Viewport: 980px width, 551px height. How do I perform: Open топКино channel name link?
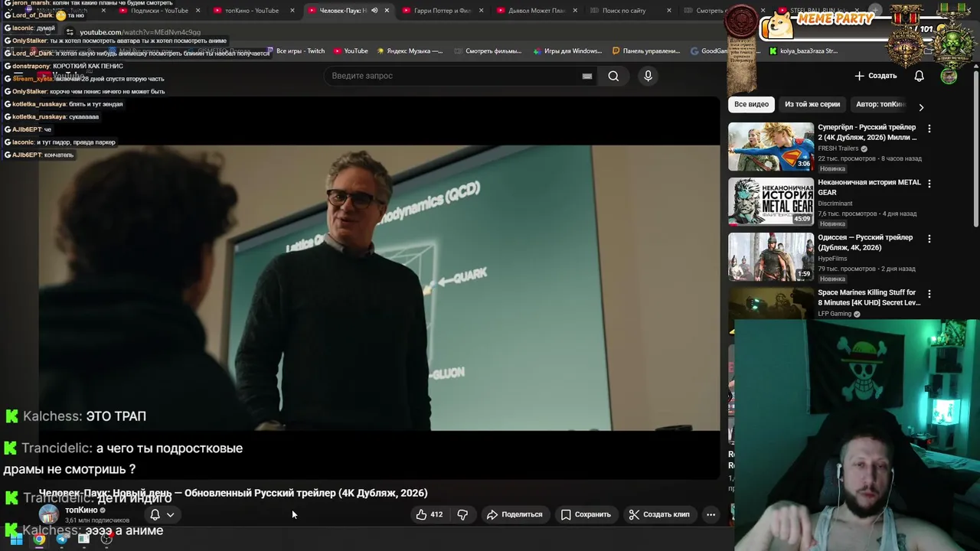tap(81, 510)
